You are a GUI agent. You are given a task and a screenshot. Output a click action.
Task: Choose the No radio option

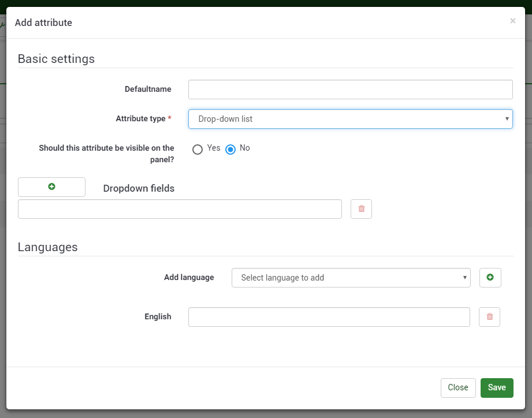[231, 149]
